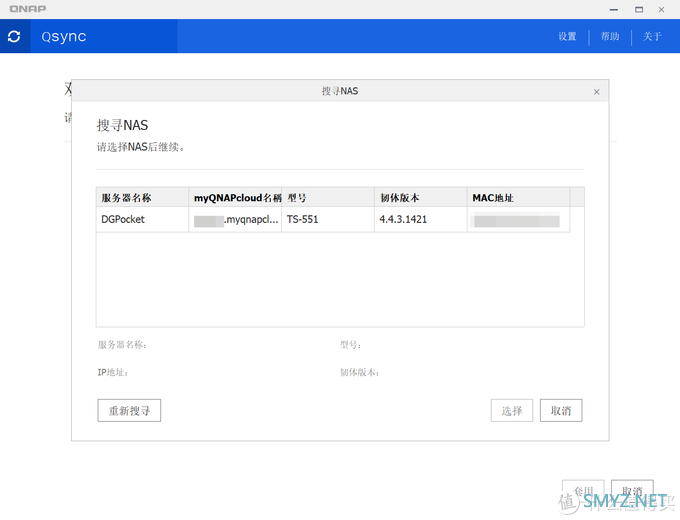Viewport: 680px width, 520px height.
Task: Sort by 固体版本 column header
Action: pos(421,197)
